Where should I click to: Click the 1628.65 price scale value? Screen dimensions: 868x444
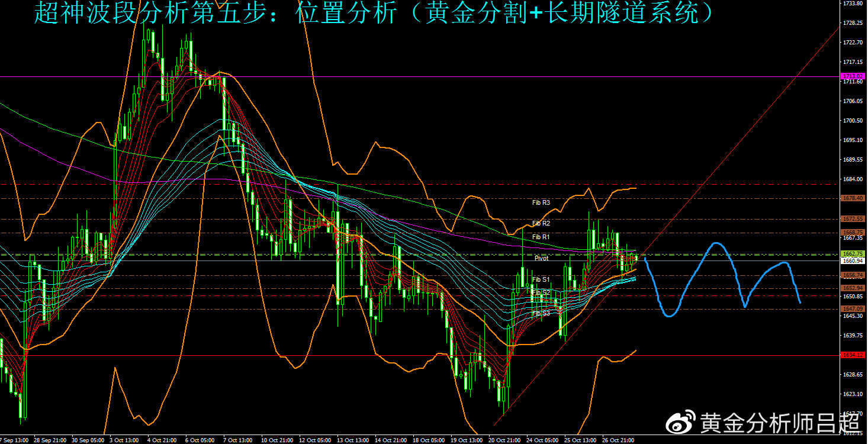click(x=853, y=375)
